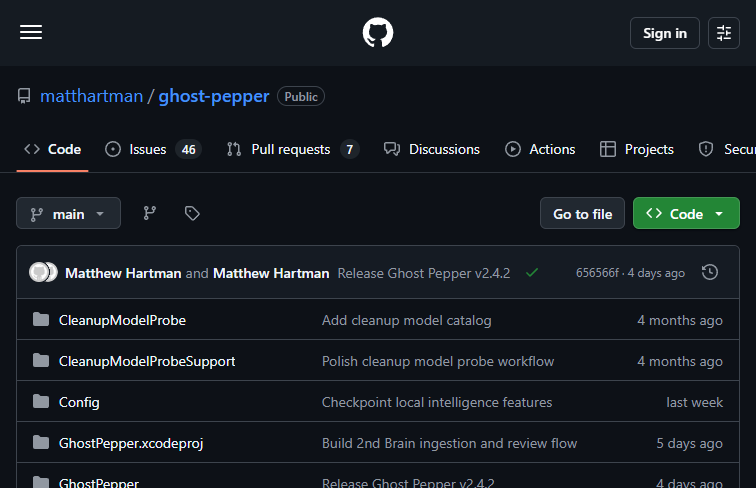Image resolution: width=756 pixels, height=488 pixels.
Task: Open the matthartman owner profile link
Action: [x=92, y=96]
